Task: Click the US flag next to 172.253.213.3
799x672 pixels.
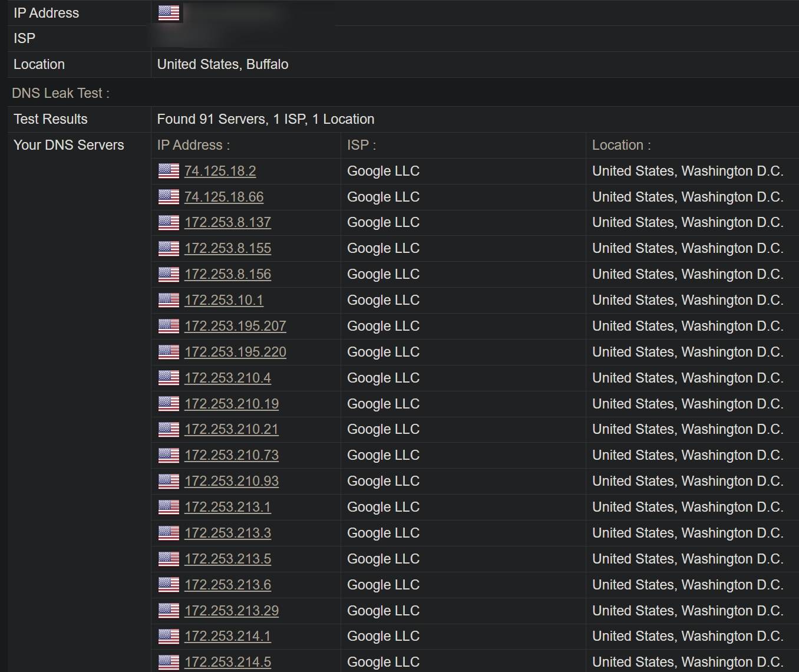Action: pyautogui.click(x=169, y=533)
